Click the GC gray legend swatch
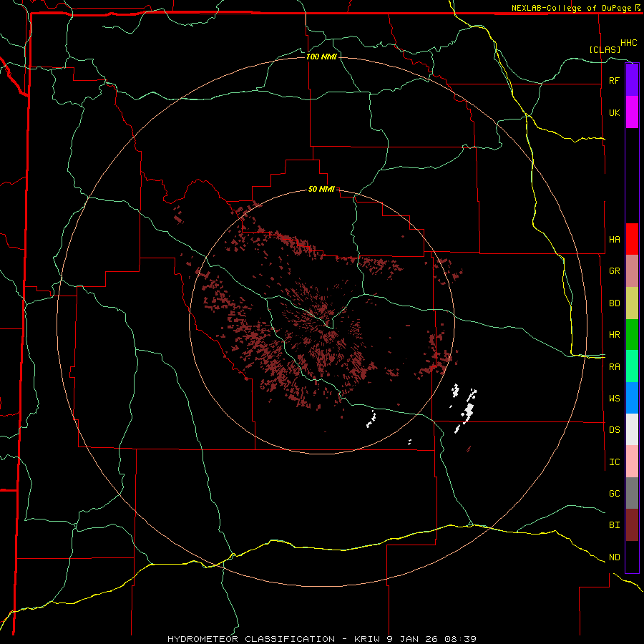Viewport: 644px width, 644px height. (x=632, y=493)
